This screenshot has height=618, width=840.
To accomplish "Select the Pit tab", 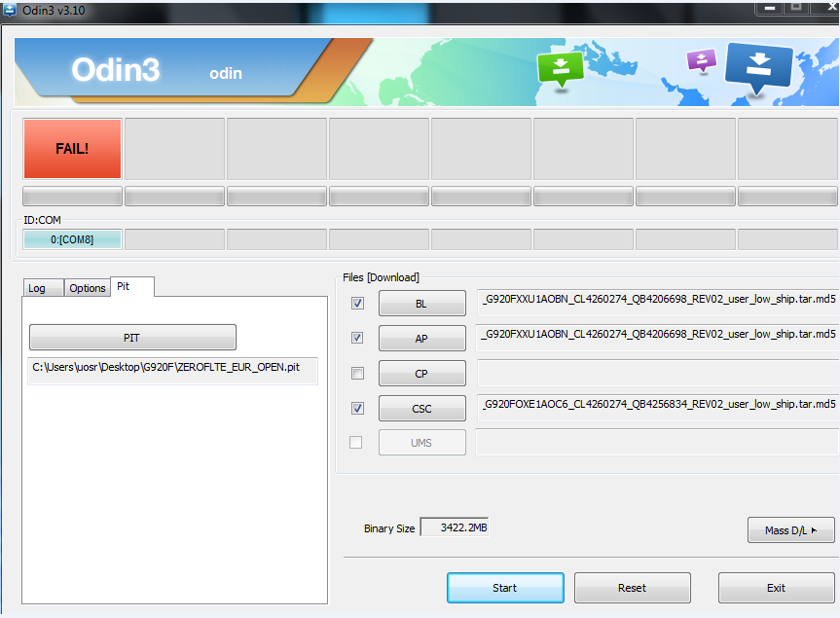I will coord(131,286).
